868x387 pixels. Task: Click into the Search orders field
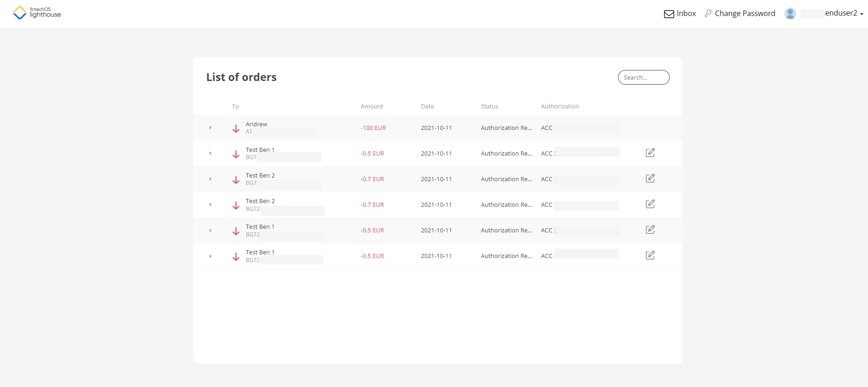(643, 77)
